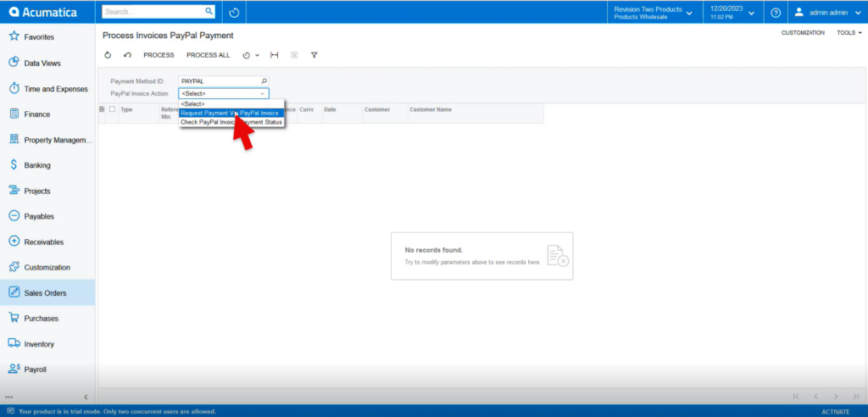Click the PROCESS button

tap(159, 55)
